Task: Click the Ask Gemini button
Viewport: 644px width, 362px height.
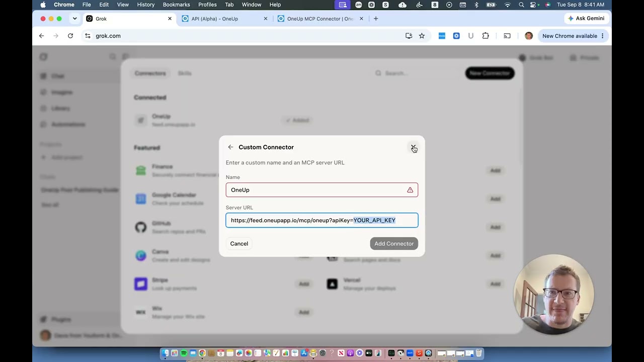Action: tap(586, 19)
